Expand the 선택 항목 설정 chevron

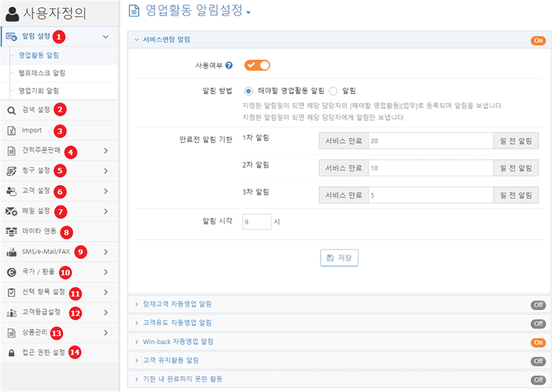(x=106, y=292)
